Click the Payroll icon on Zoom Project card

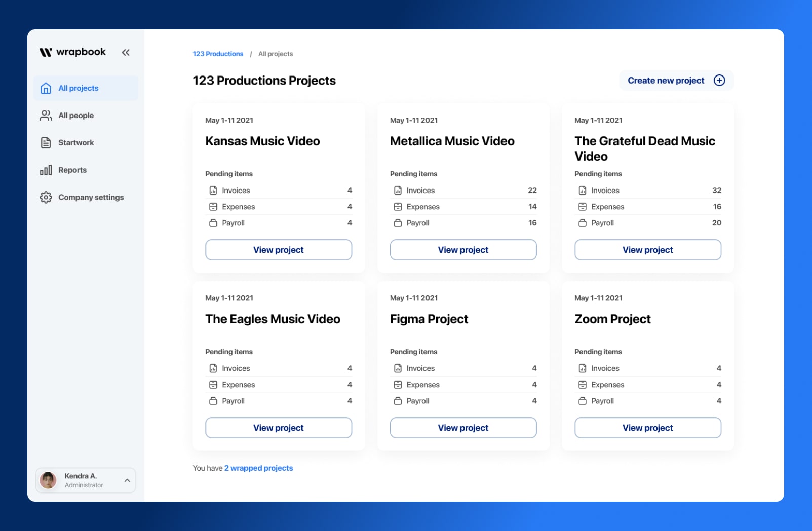582,401
